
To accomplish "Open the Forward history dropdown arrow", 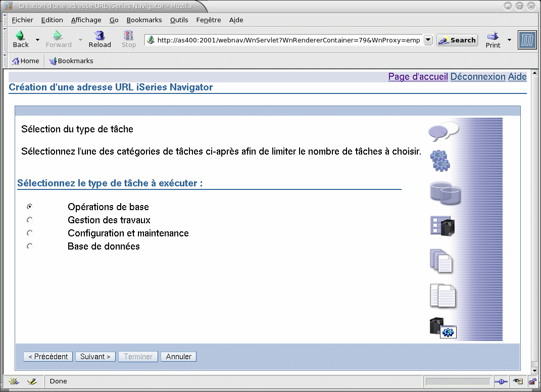I will [80, 40].
